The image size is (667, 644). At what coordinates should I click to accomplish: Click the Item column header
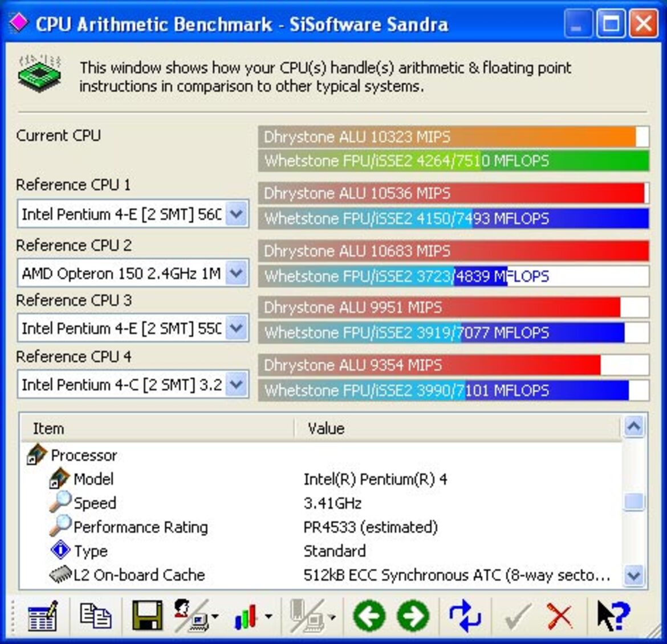(157, 429)
